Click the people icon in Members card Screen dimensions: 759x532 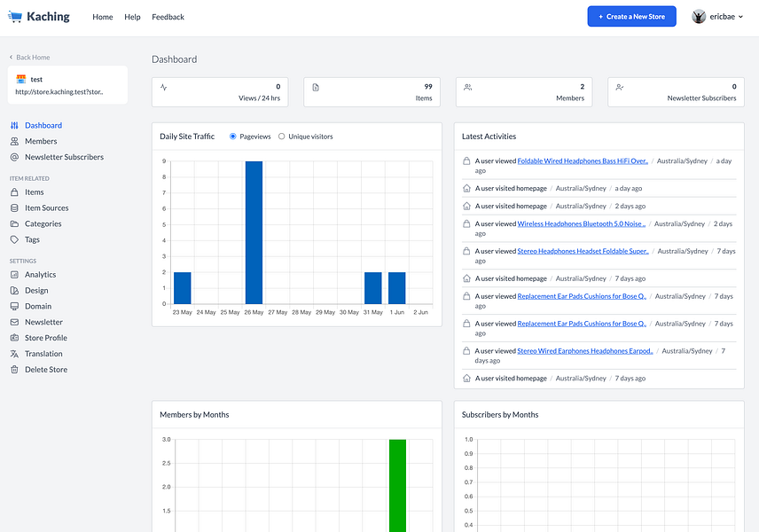coord(467,88)
